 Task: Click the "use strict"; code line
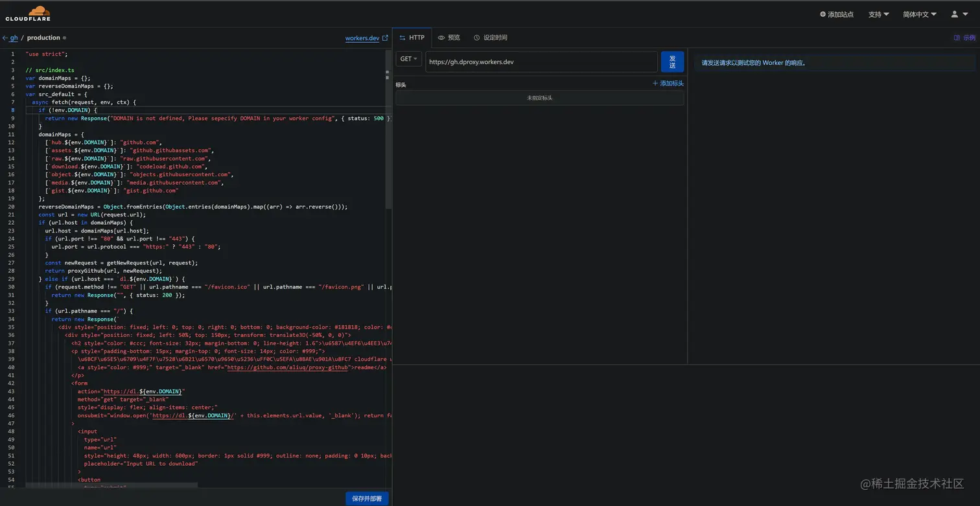[47, 54]
